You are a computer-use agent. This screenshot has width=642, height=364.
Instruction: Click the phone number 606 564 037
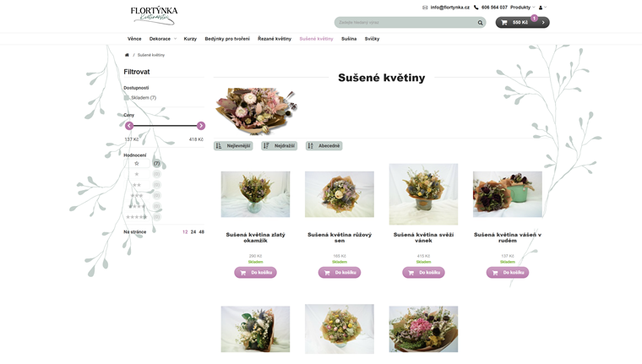pos(494,8)
